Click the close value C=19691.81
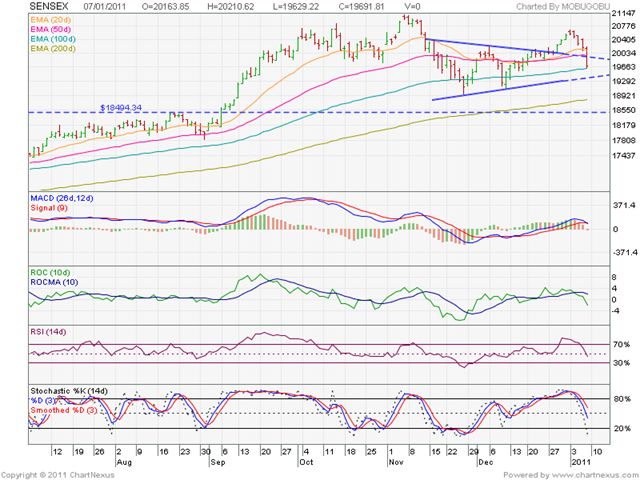Screen dimensions: 640x480 click(362, 7)
